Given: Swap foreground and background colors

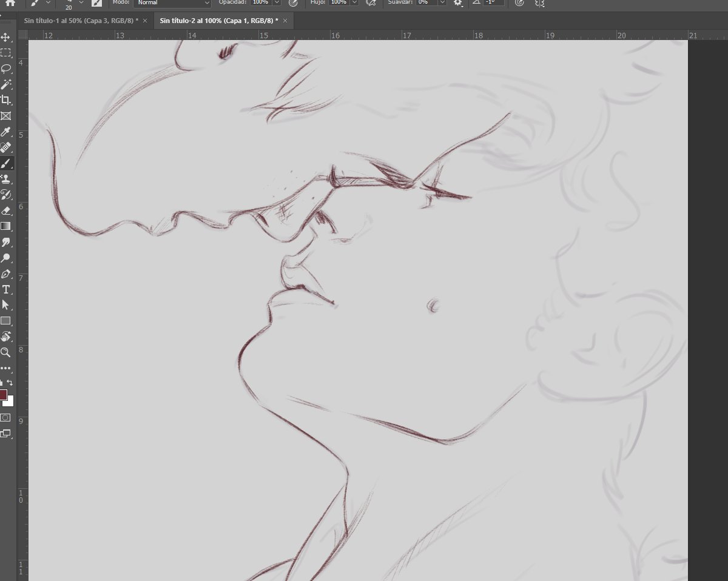Looking at the screenshot, I should [x=10, y=383].
